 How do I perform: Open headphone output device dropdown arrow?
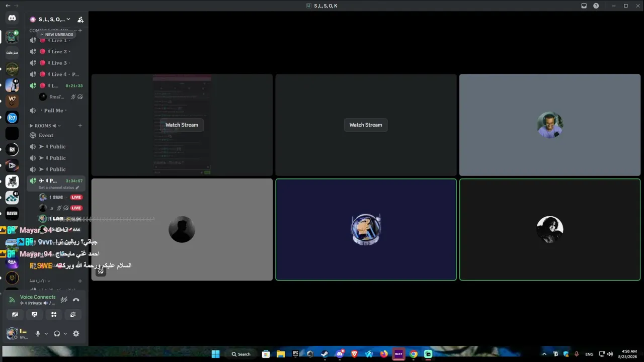(65, 333)
